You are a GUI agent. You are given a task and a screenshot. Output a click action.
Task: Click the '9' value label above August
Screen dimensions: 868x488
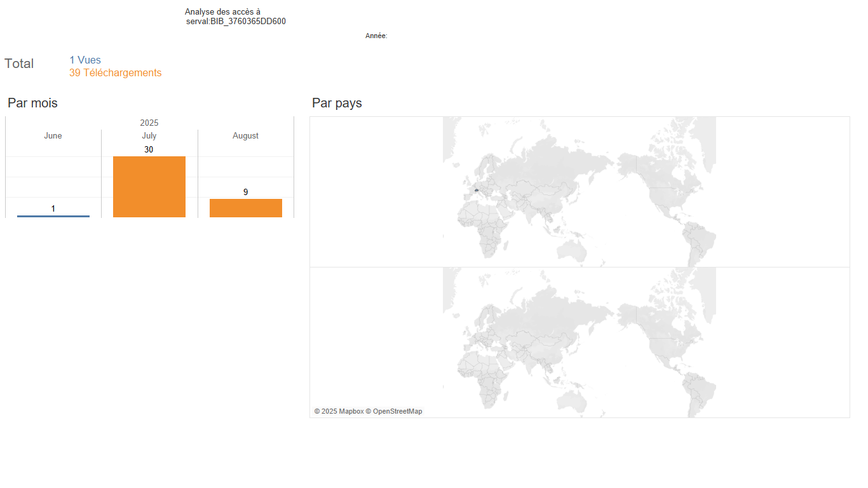point(246,192)
